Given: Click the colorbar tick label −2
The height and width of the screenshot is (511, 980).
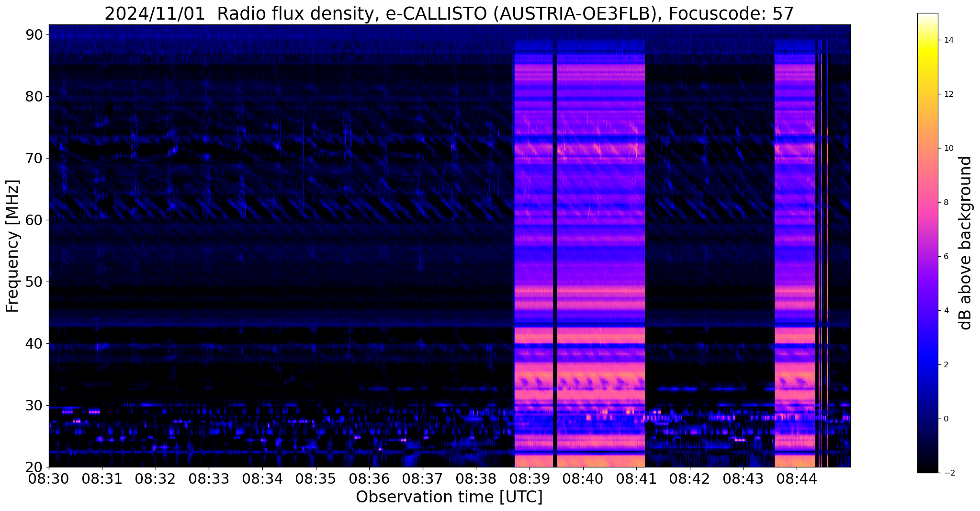Looking at the screenshot, I should click(x=948, y=473).
